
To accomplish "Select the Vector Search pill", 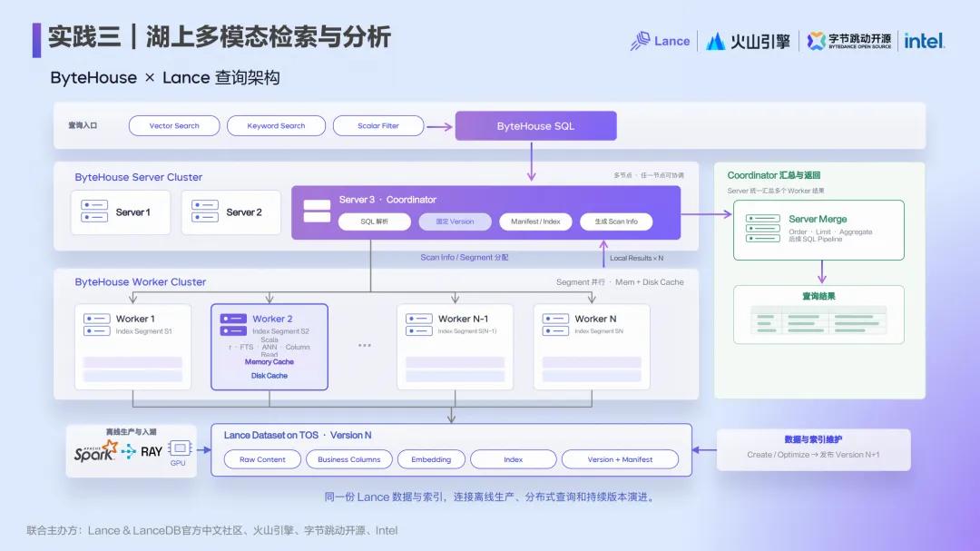I will 174,125.
